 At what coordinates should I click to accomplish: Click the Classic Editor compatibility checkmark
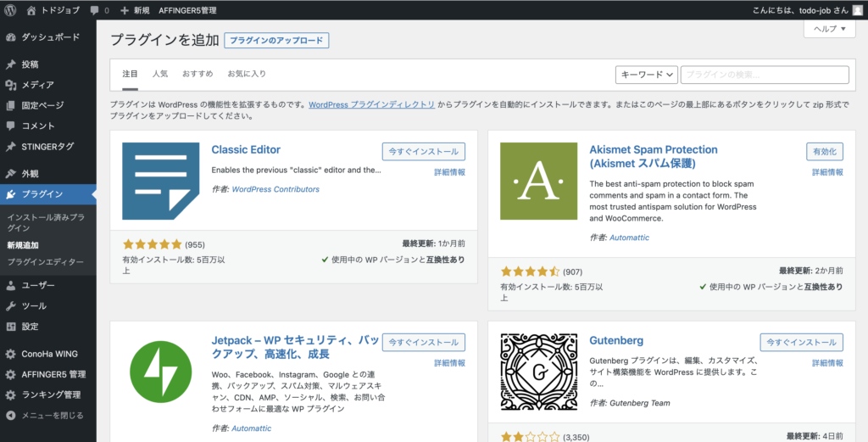[x=325, y=260]
